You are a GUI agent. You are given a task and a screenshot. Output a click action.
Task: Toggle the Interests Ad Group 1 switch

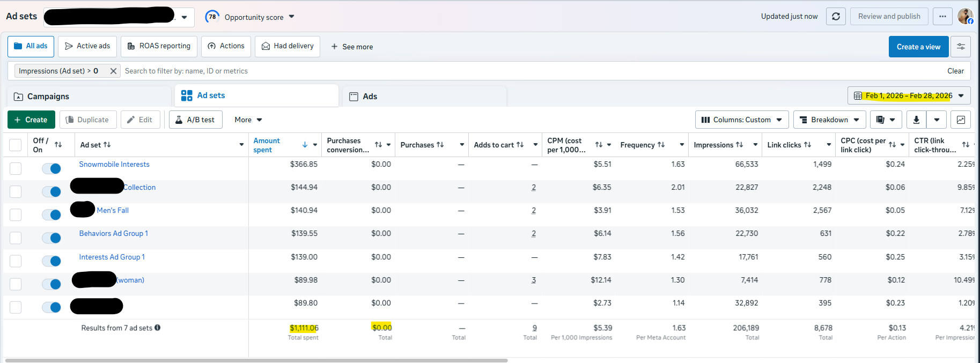click(51, 261)
